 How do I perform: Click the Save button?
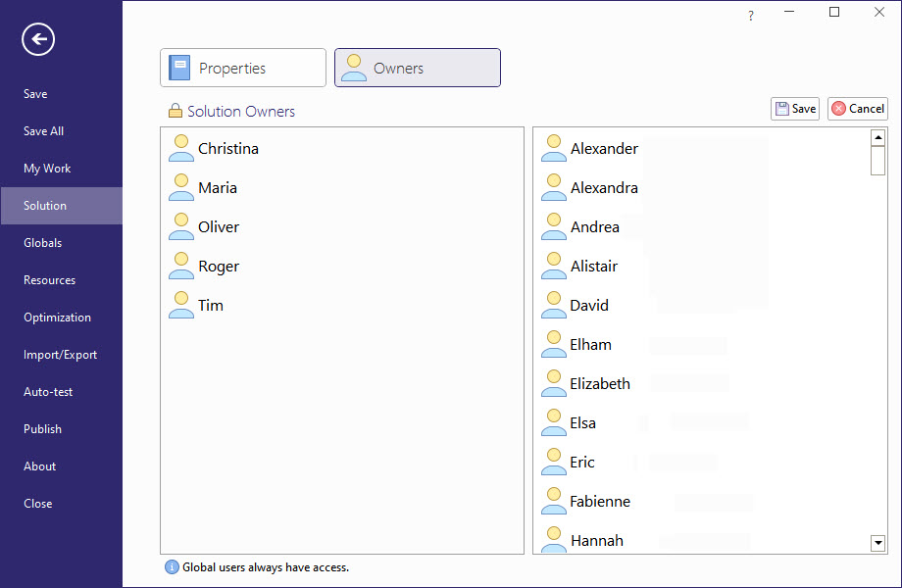point(794,108)
